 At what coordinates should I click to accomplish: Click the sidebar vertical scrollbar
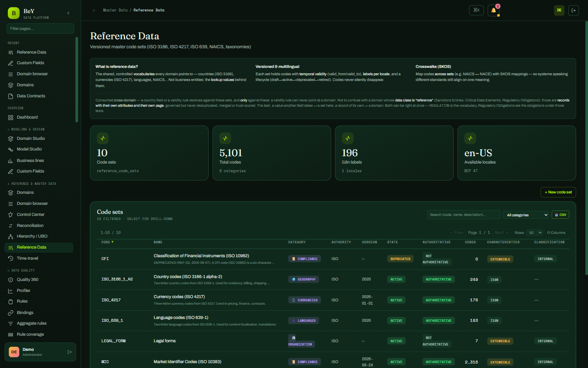[x=76, y=80]
